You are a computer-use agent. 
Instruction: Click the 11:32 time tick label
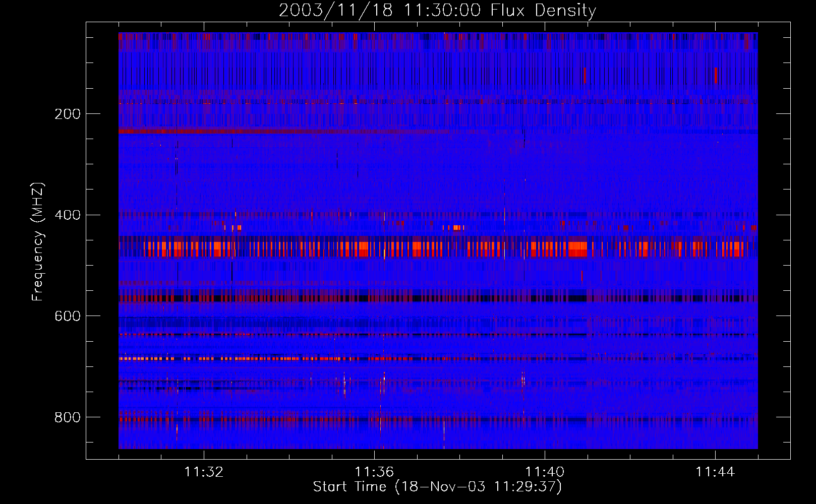[x=204, y=472]
